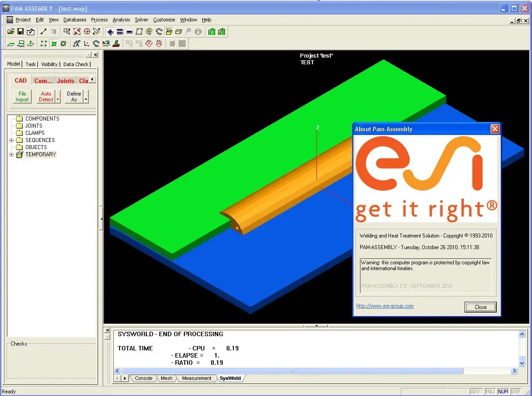Click console horizontal scrollbar right arrow
This screenshot has width=532, height=396.
click(514, 371)
